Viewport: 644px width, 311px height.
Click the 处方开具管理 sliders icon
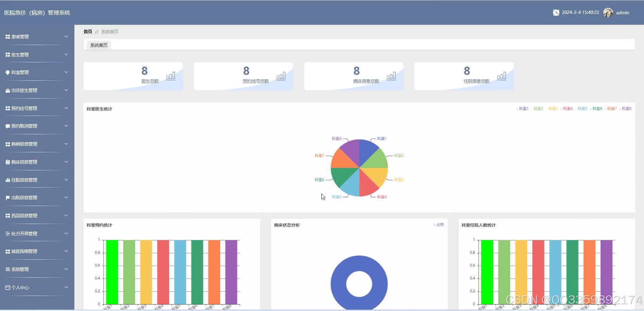7,234
